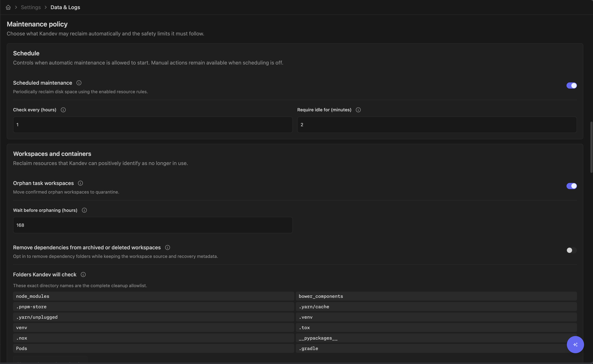Viewport: 593px width, 364px height.
Task: Select the .venv folder entry
Action: click(436, 317)
